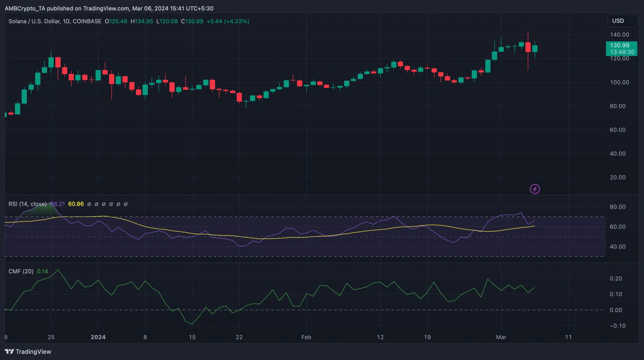Screen dimensions: 644x360
Task: Click the 60.00 price axis label
Action: click(618, 130)
